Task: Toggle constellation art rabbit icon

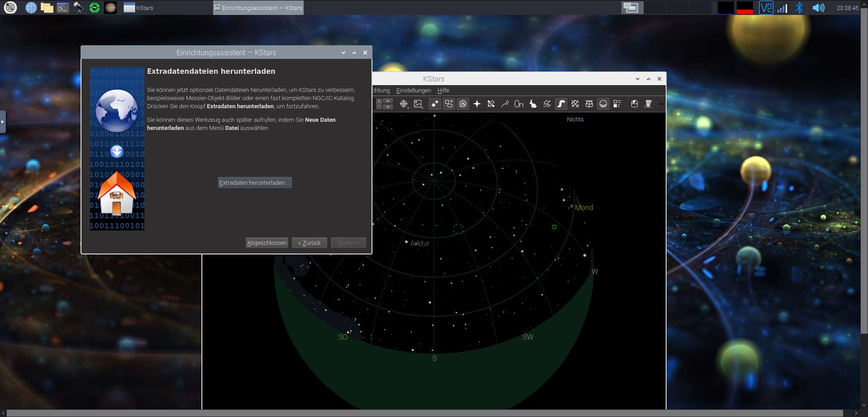Action: tap(533, 104)
